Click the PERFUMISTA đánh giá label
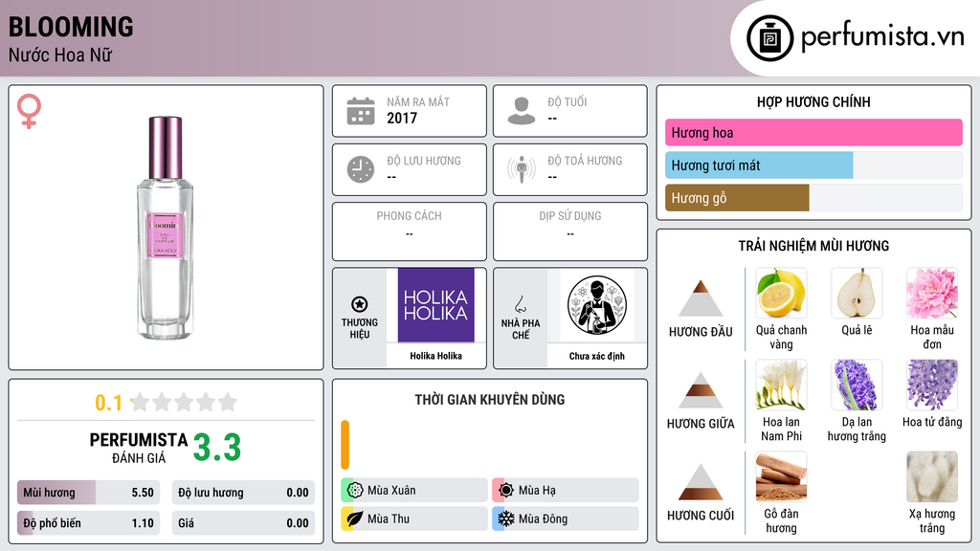Viewport: 980px width, 551px height. 139,448
